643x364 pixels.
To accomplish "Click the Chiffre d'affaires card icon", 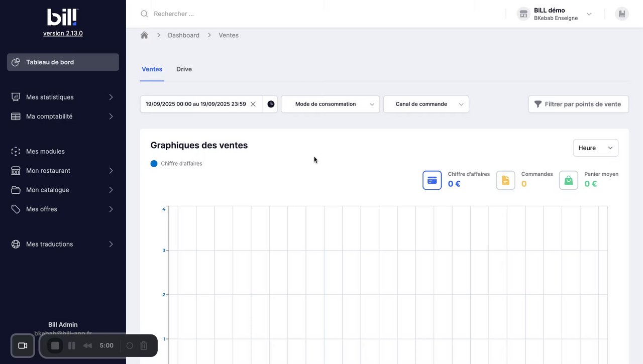I will [432, 180].
